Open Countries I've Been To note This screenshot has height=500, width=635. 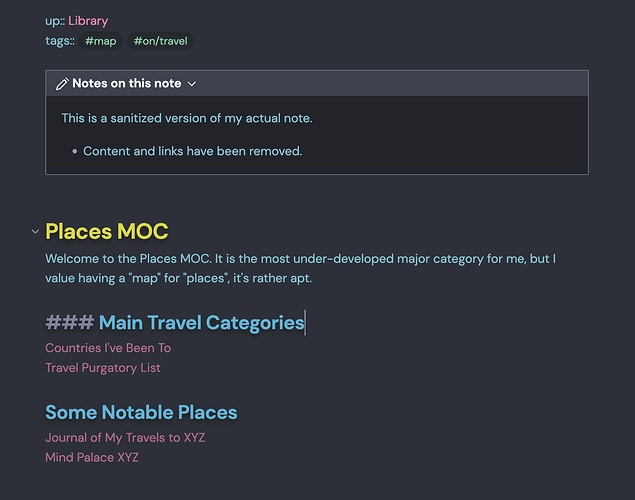108,348
